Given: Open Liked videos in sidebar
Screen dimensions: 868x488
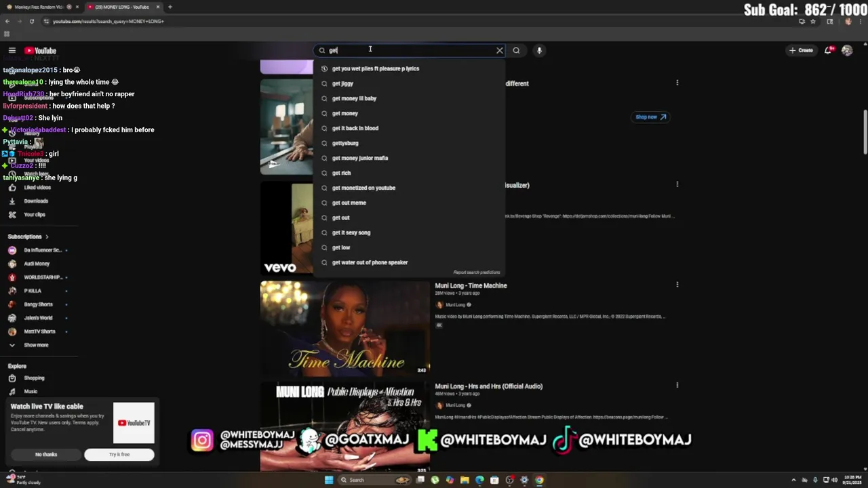Looking at the screenshot, I should (x=39, y=188).
